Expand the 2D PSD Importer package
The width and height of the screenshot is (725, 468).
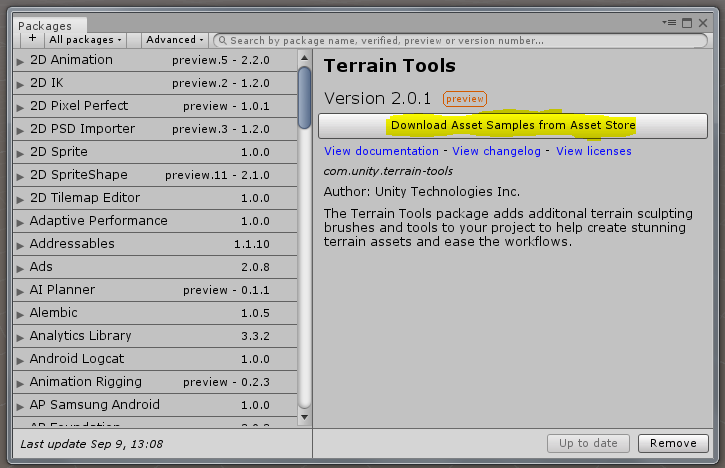tap(20, 130)
